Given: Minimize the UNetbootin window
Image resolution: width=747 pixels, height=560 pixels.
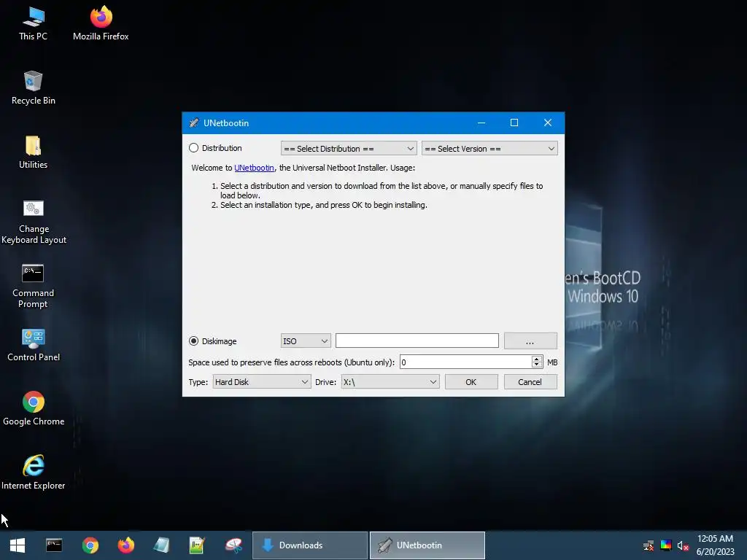Looking at the screenshot, I should click(x=481, y=122).
